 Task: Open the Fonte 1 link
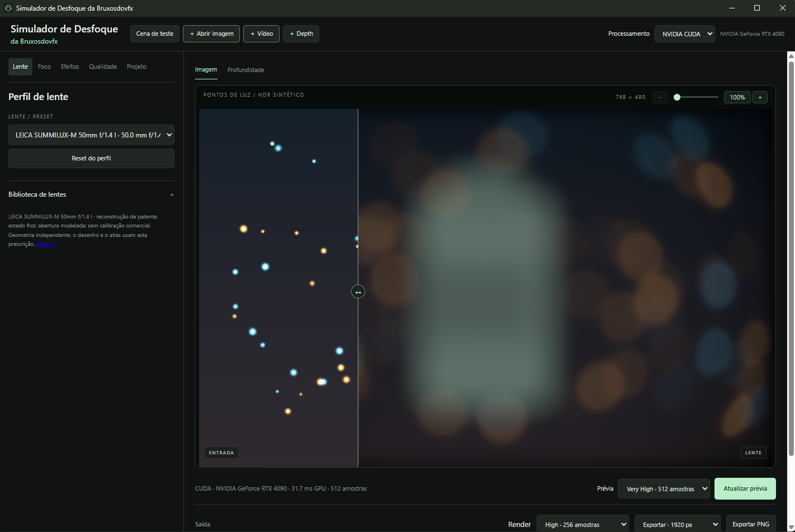click(45, 244)
